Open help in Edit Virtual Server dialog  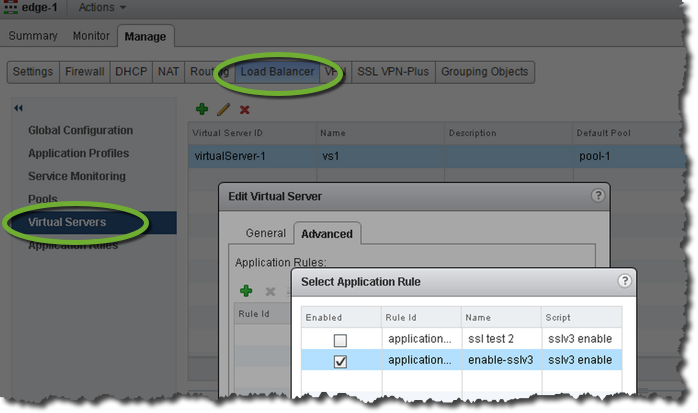(x=598, y=195)
